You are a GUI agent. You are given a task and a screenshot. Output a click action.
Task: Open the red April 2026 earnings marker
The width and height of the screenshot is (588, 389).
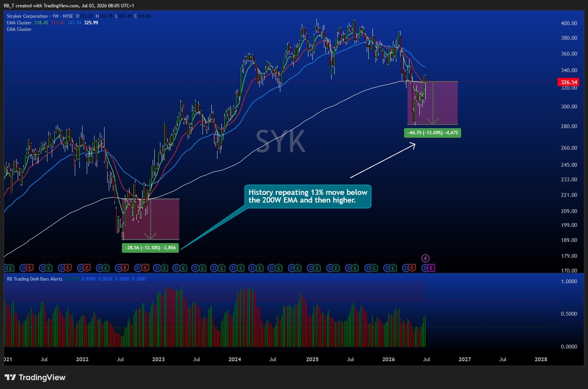tap(412, 267)
